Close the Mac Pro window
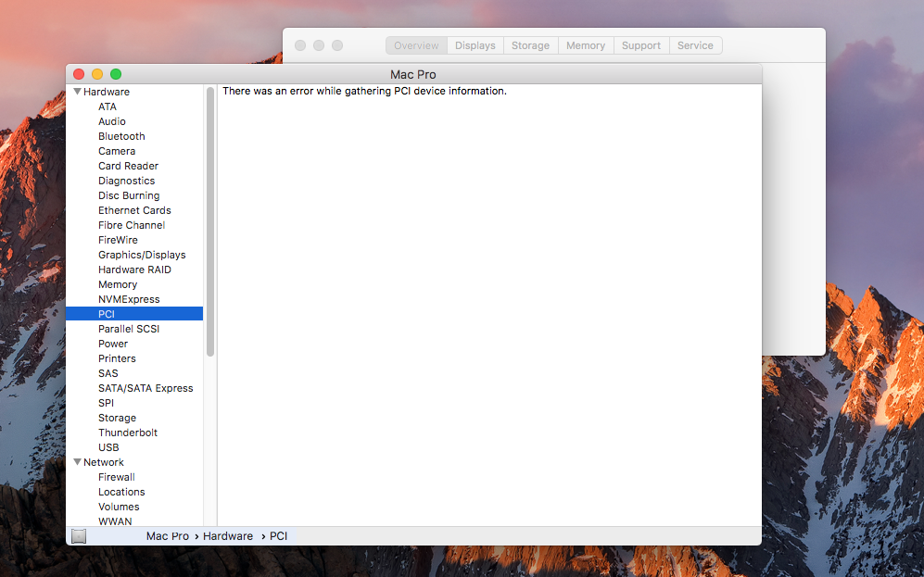The height and width of the screenshot is (577, 924). click(x=79, y=74)
